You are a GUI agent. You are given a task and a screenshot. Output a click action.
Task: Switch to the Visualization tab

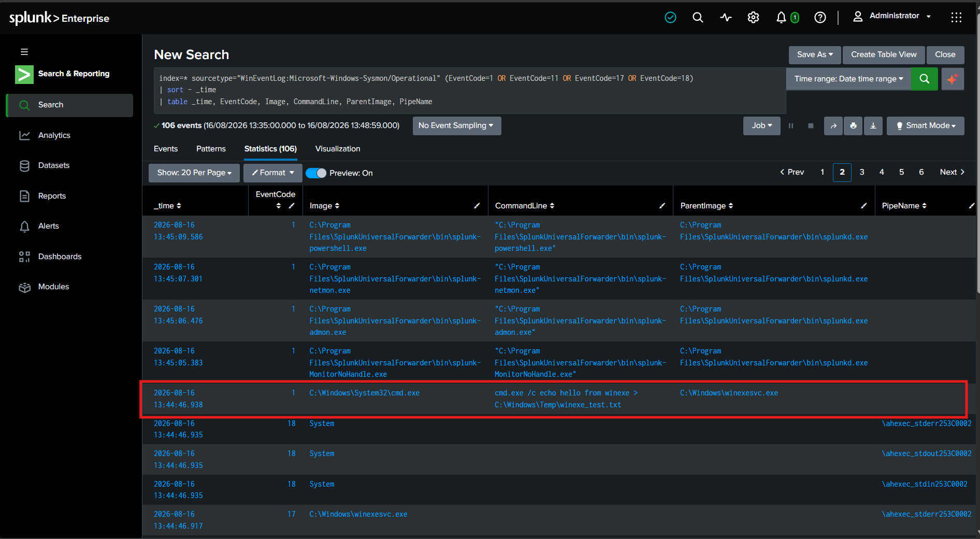click(x=338, y=149)
